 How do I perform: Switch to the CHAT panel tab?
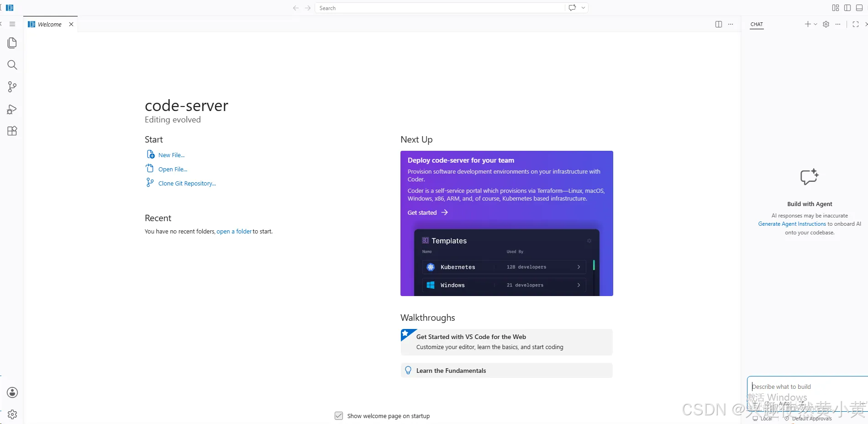(x=757, y=24)
